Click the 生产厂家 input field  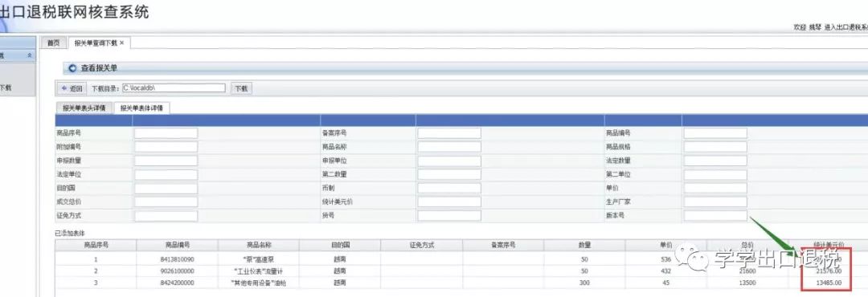pos(715,201)
